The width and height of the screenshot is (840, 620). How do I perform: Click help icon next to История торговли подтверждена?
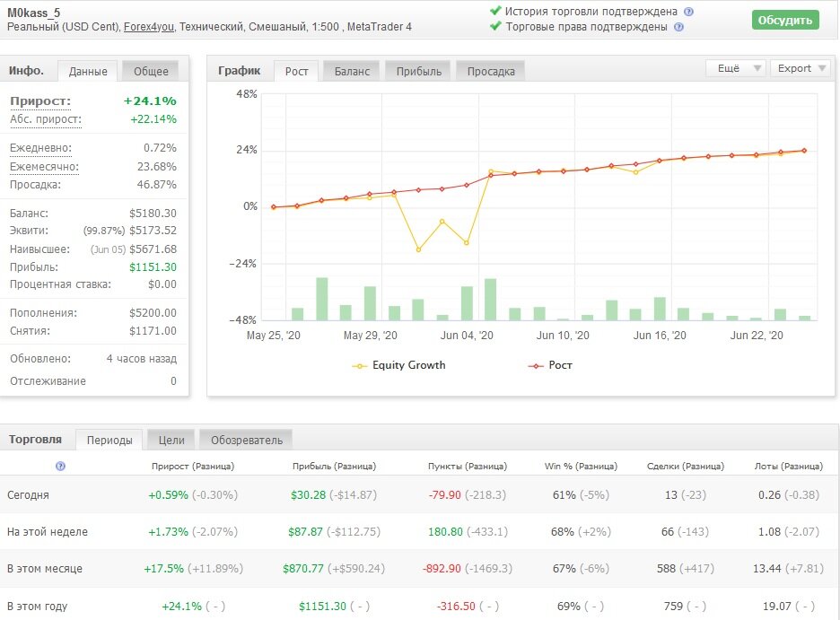(x=689, y=12)
